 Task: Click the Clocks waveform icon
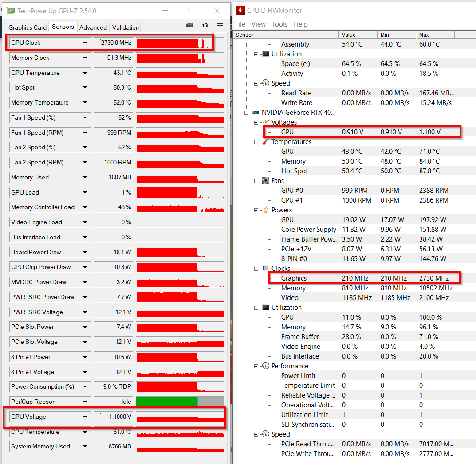coord(264,268)
